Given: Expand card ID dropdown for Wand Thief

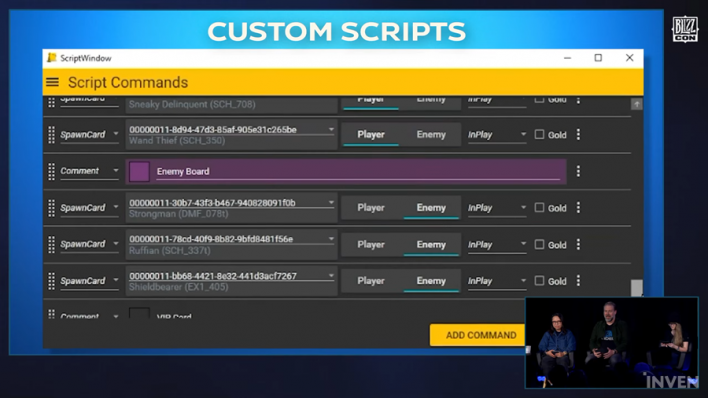Looking at the screenshot, I should [331, 130].
